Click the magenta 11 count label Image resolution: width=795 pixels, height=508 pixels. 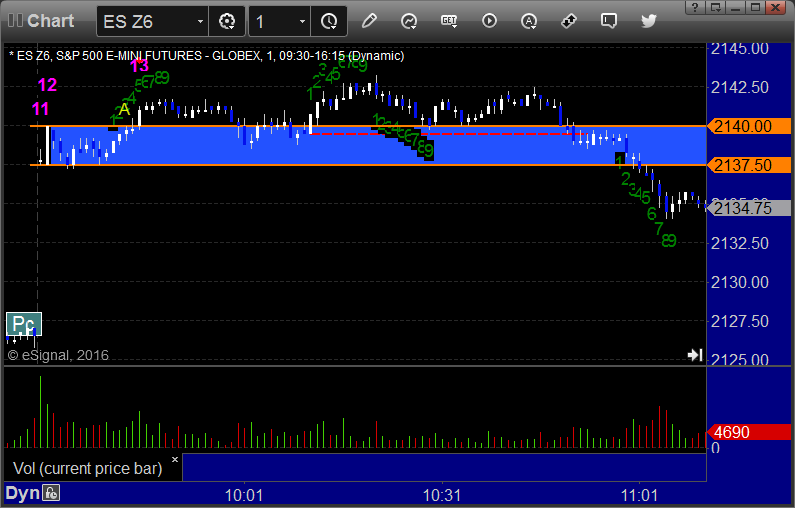[41, 108]
